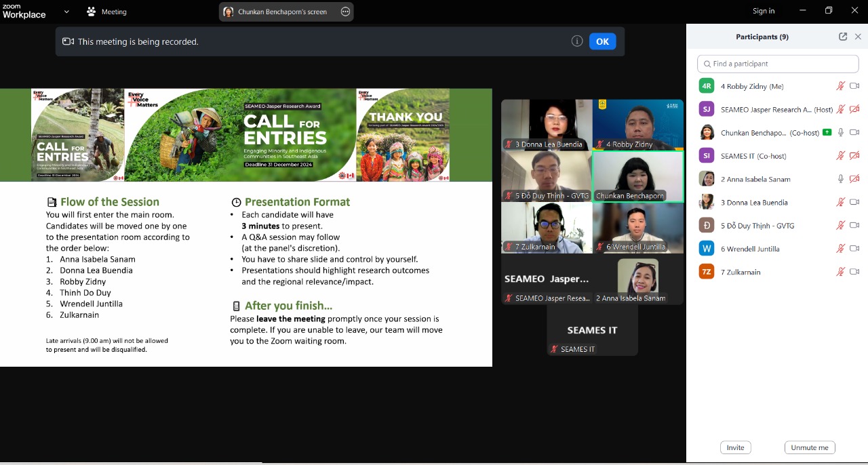
Task: Click the camera icon for Robby Zidny (Me)
Action: pyautogui.click(x=854, y=86)
